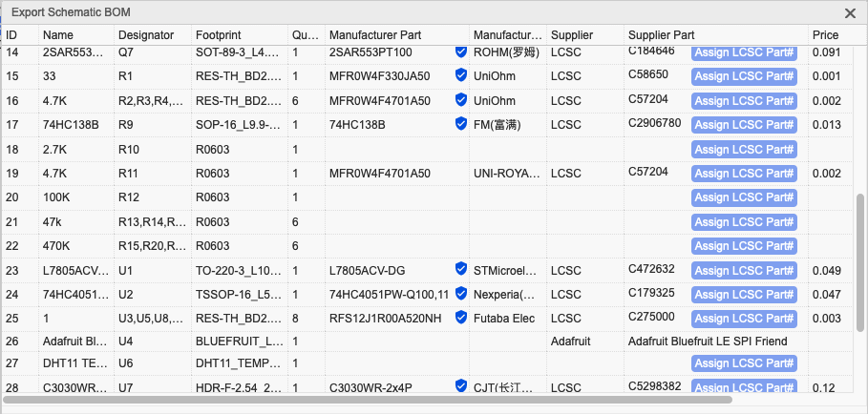
Task: Click the shield icon for MFR0W4F330JA50
Action: click(460, 74)
